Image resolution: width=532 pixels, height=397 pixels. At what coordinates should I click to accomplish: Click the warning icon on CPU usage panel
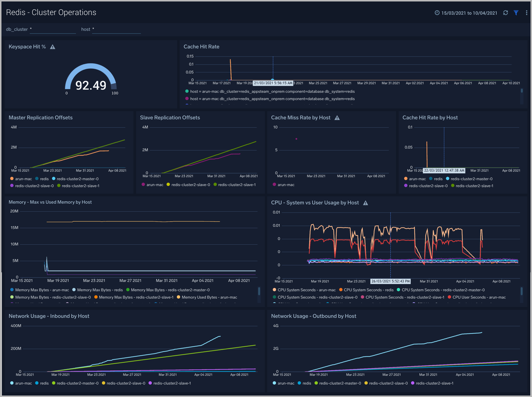pyautogui.click(x=366, y=203)
